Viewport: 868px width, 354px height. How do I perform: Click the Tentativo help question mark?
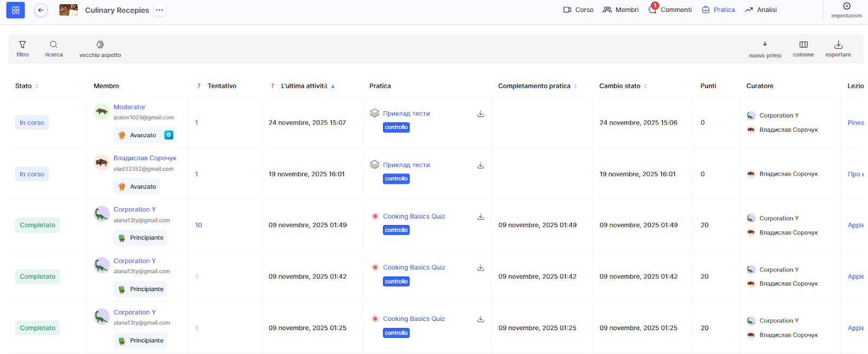199,86
